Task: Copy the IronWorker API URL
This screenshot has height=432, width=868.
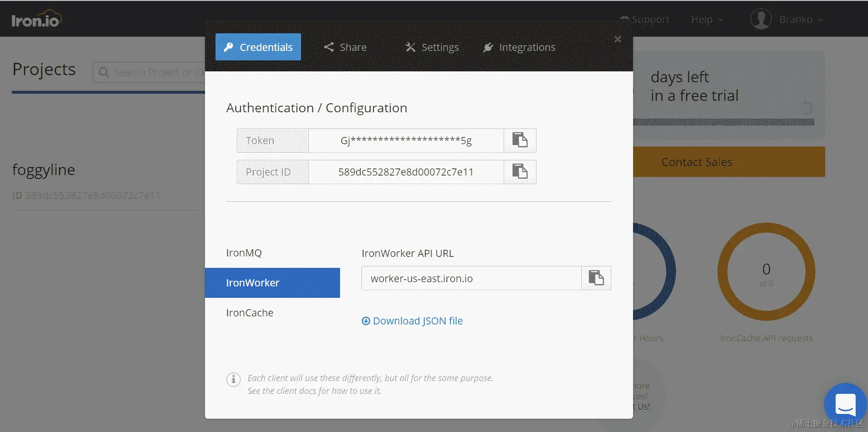Action: (596, 278)
